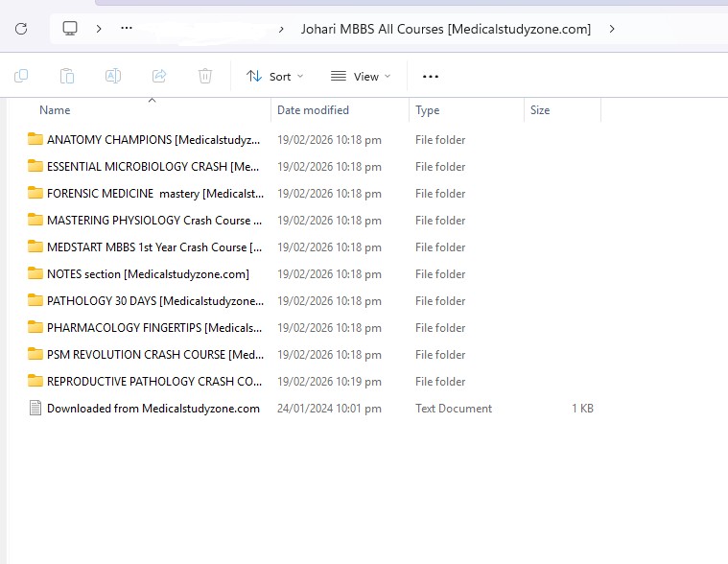Click the MEDSTART MBBS 1st Year Crash Course name
728x564 pixels.
tap(154, 247)
